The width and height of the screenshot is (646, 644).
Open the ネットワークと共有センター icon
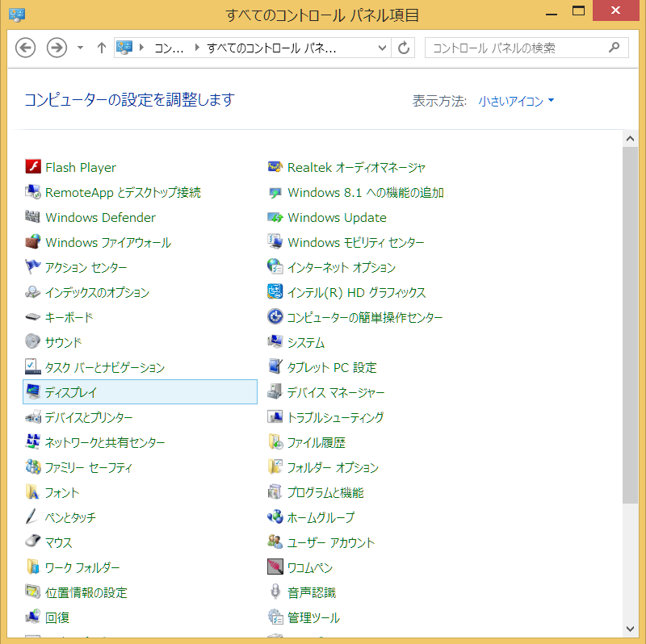[x=33, y=441]
